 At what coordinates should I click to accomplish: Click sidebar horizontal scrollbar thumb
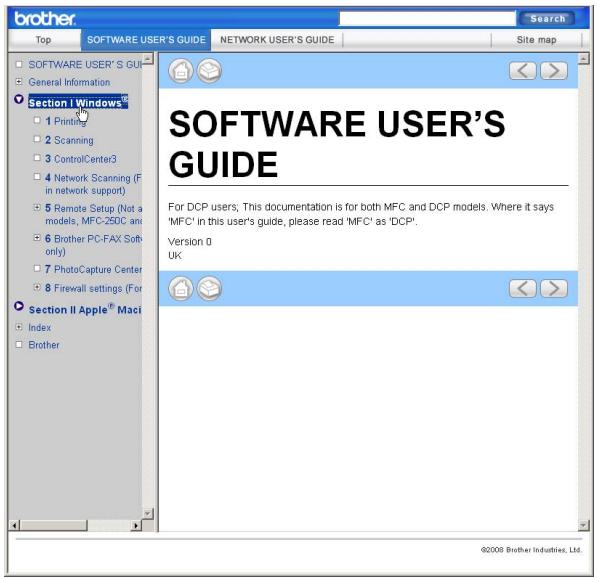(x=53, y=525)
